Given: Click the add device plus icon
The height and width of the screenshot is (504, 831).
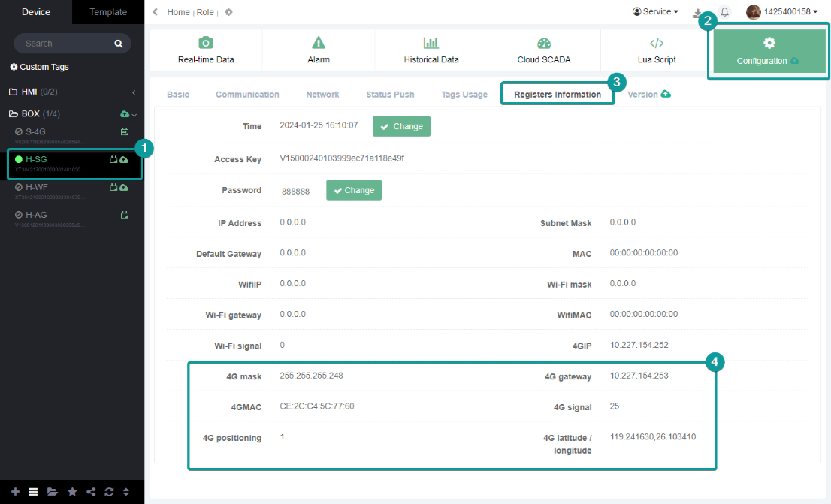Looking at the screenshot, I should coord(15,492).
